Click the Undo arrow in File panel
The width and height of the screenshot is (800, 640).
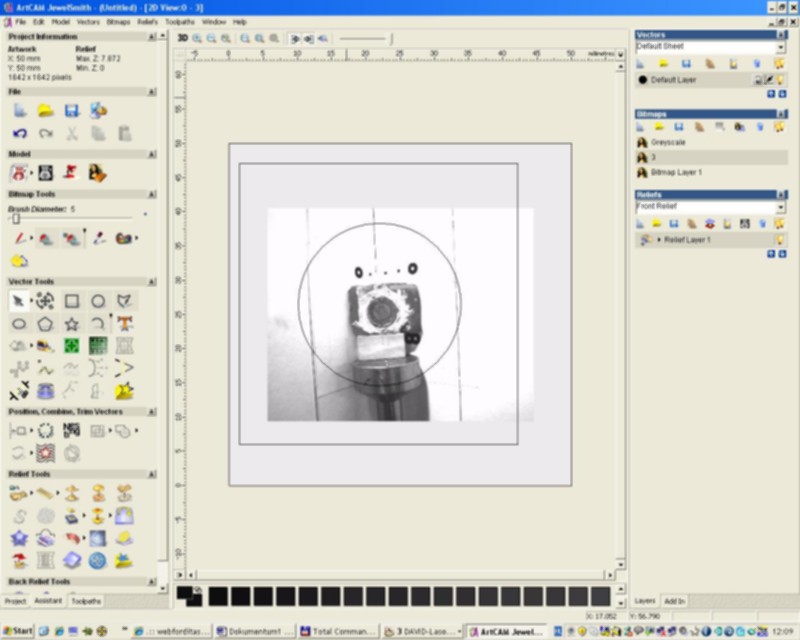pyautogui.click(x=19, y=133)
